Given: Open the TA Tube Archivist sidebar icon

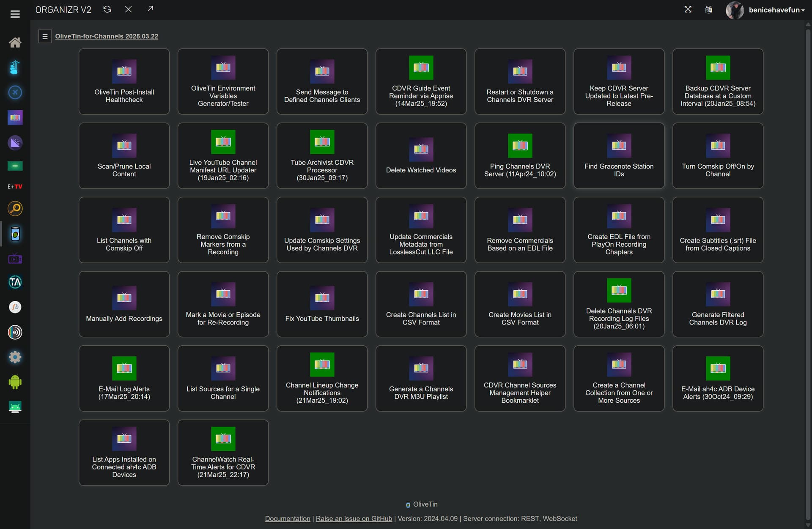Looking at the screenshot, I should [15, 282].
